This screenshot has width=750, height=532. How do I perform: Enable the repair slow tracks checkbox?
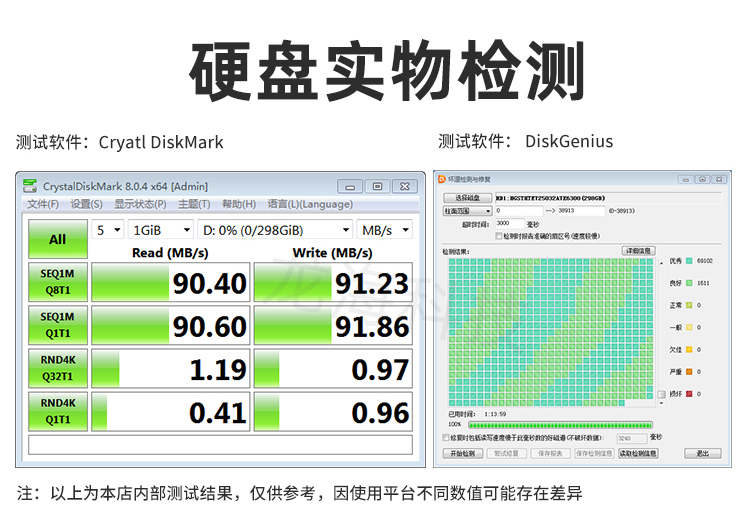pos(446,437)
